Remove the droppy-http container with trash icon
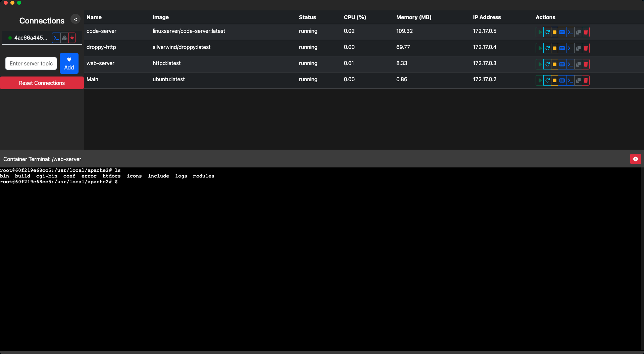Screen dimensions: 644x354 point(586,48)
